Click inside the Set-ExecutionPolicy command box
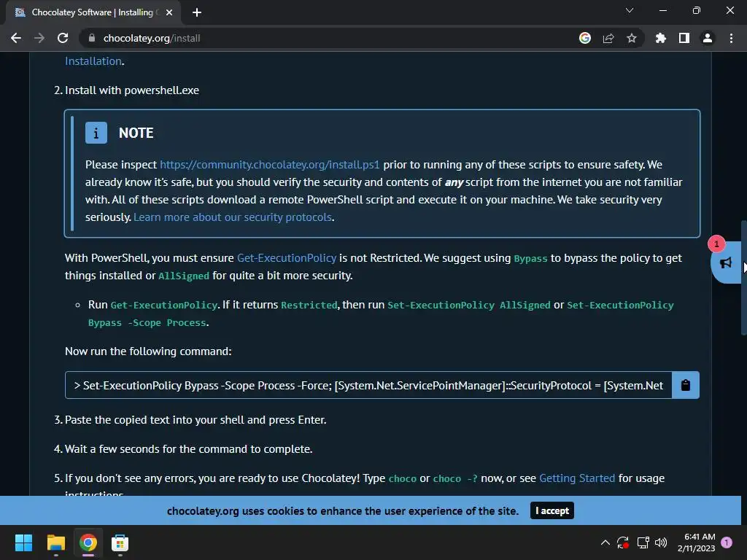 (368, 385)
